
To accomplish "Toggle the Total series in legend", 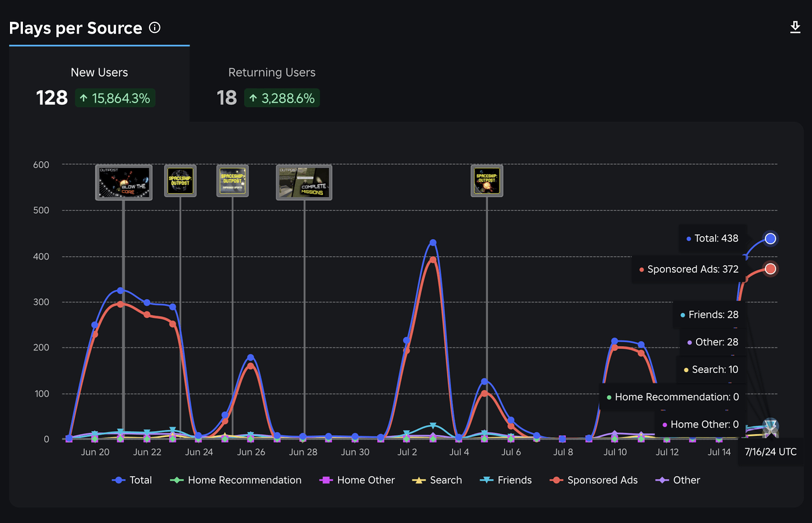I will [x=132, y=480].
